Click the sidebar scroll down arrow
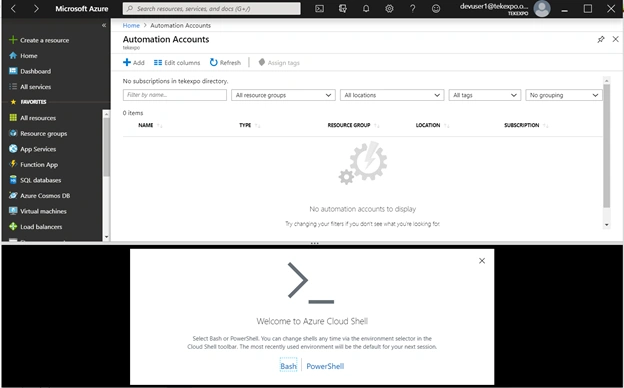This screenshot has width=624, height=388. [x=106, y=237]
